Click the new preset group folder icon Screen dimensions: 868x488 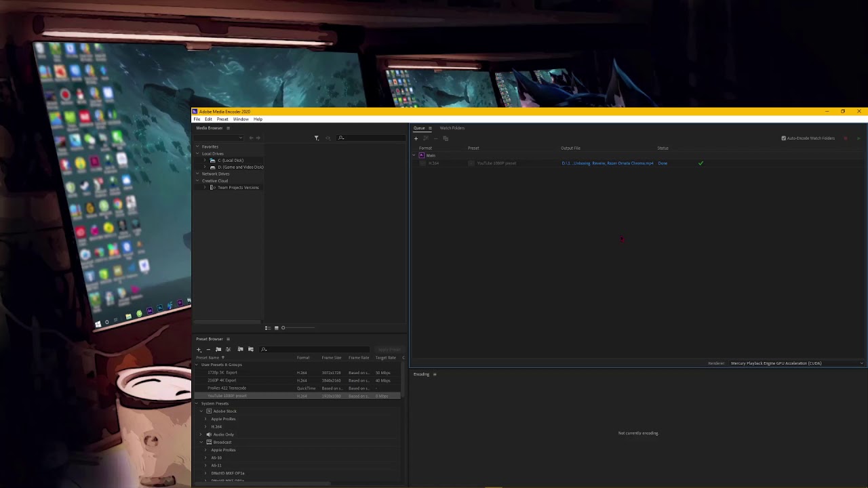pyautogui.click(x=218, y=350)
